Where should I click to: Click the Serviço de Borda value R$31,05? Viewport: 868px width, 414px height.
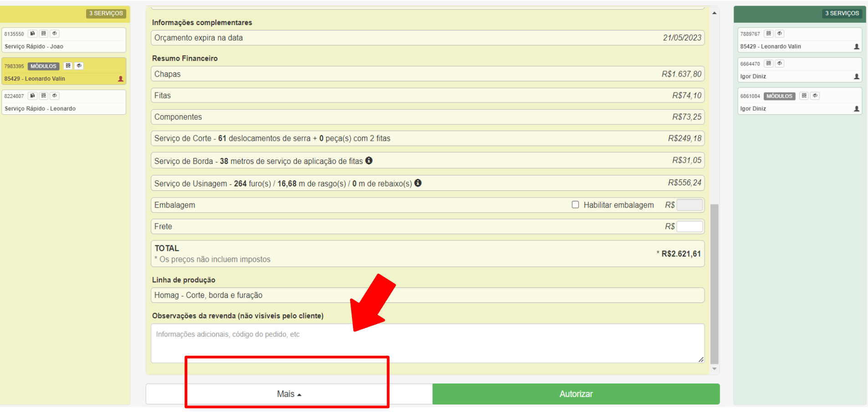point(687,160)
